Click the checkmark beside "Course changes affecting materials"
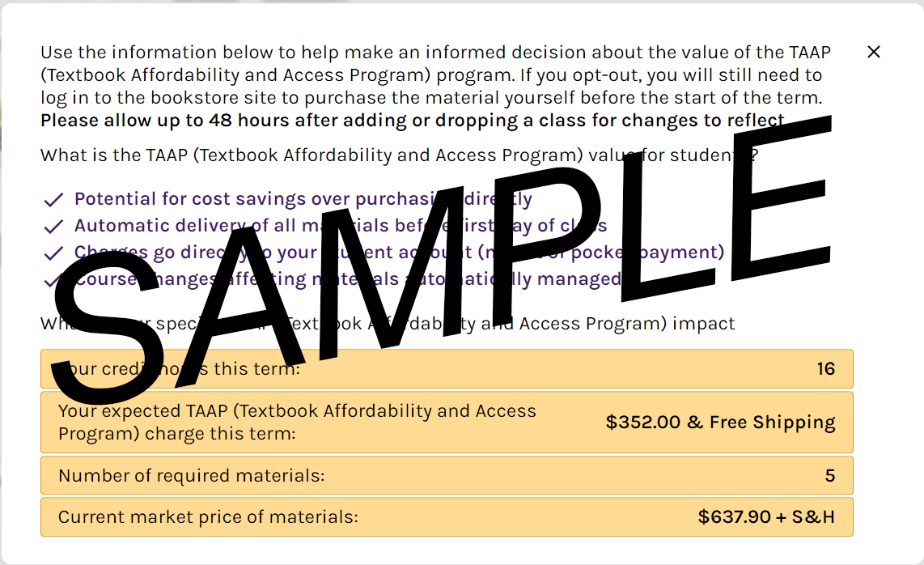 click(53, 278)
